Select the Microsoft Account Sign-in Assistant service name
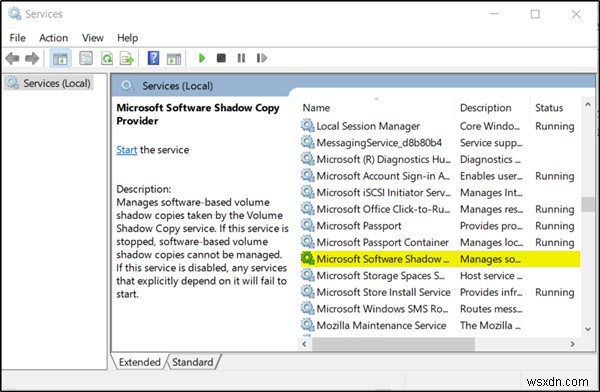 tap(383, 176)
